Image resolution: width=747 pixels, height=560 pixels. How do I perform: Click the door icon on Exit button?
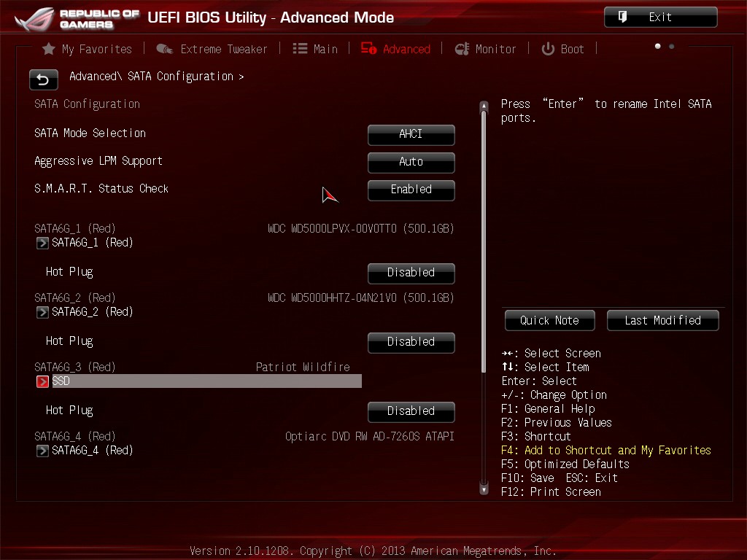(x=623, y=17)
